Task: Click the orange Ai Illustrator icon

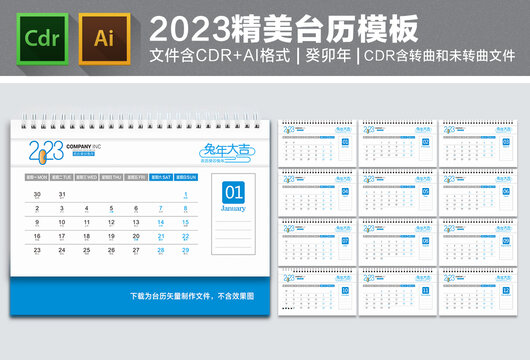Action: click(104, 39)
